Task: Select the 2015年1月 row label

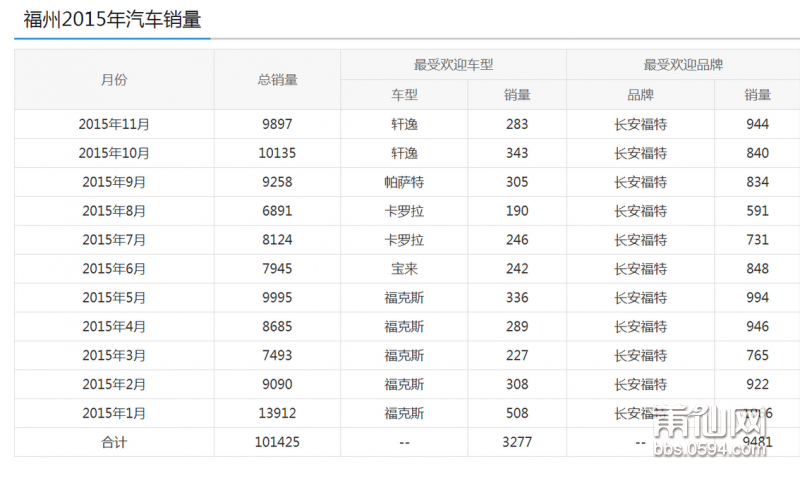Action: 114,413
